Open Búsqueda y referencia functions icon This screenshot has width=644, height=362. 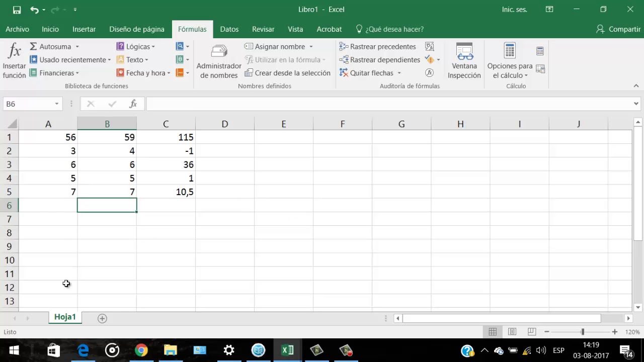(x=183, y=46)
